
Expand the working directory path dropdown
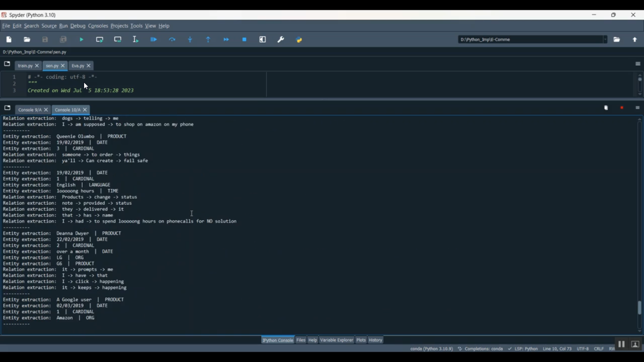point(605,39)
